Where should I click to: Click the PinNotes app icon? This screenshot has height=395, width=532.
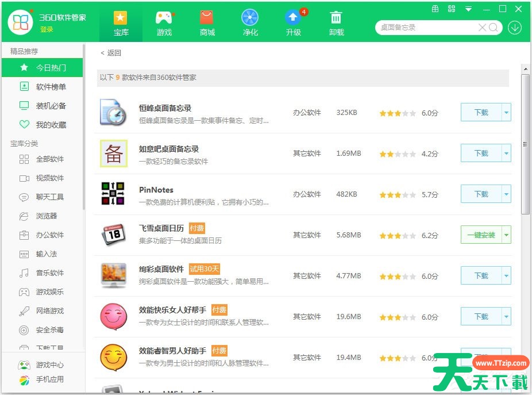tap(113, 194)
